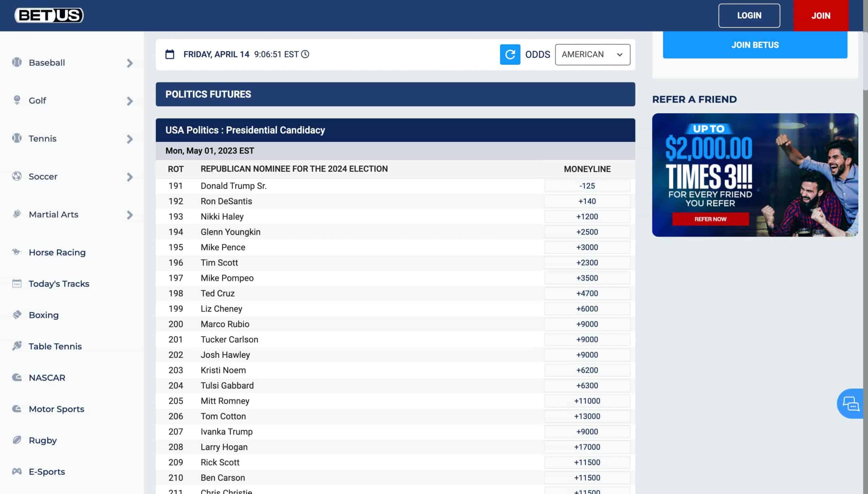868x494 pixels.
Task: Click the NASCAR helmet icon
Action: click(x=17, y=377)
